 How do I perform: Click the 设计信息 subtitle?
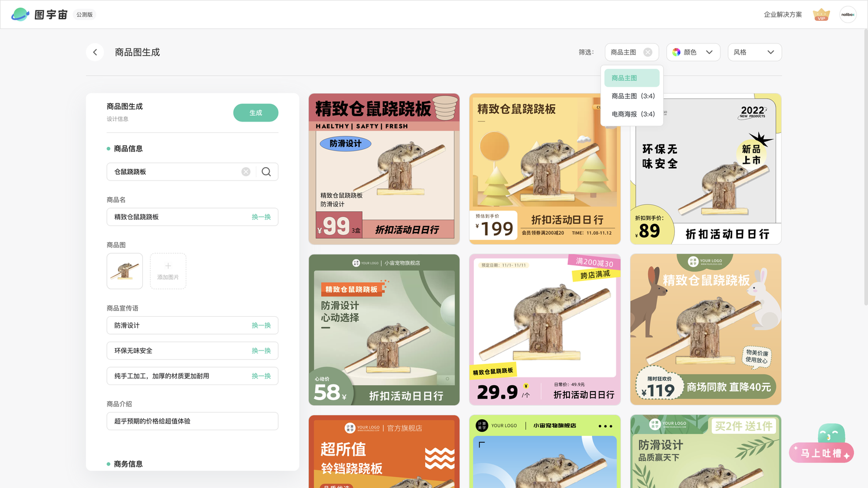[x=117, y=119]
